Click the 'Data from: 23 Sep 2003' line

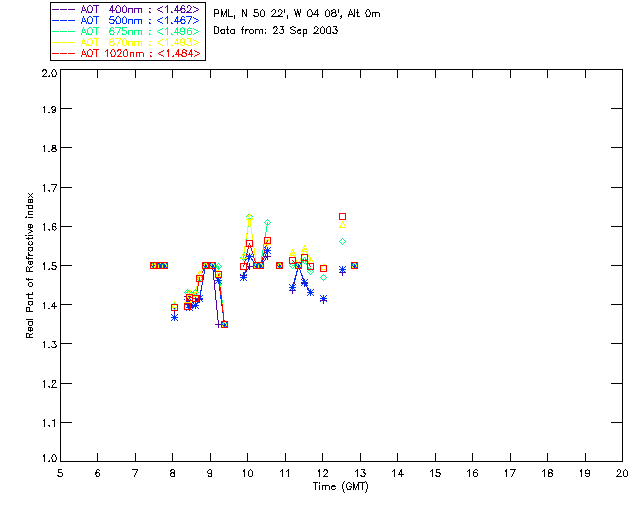[276, 31]
